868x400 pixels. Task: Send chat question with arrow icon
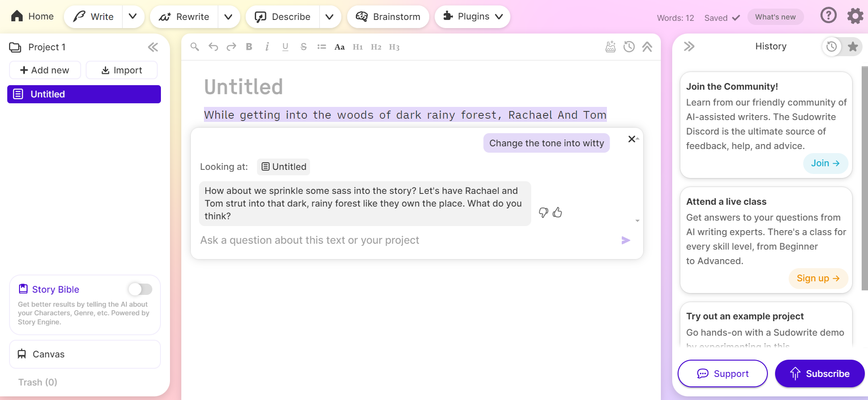pyautogui.click(x=626, y=240)
